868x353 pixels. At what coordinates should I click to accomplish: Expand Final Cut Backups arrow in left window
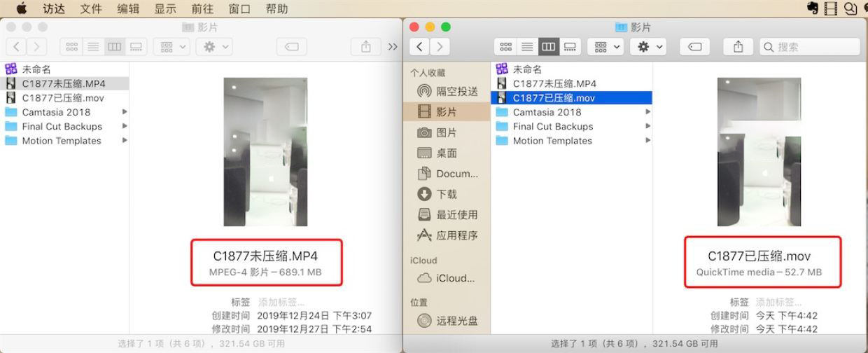tap(125, 127)
